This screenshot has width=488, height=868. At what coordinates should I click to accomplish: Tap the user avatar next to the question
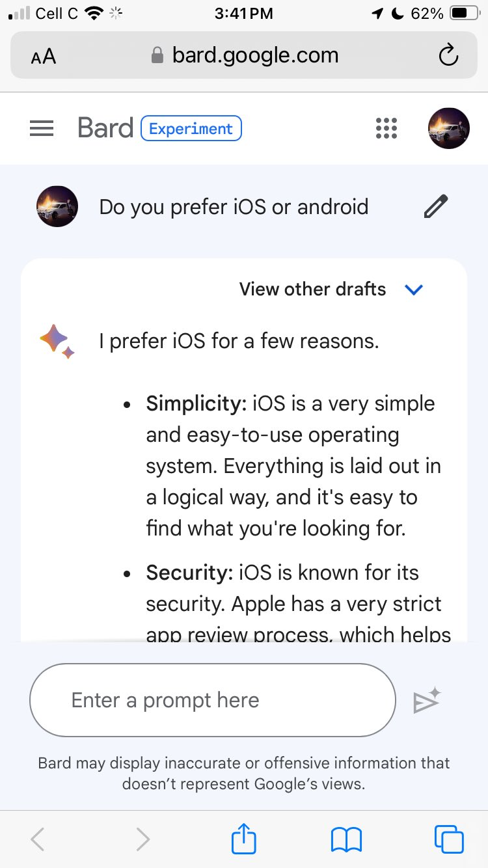tap(57, 206)
